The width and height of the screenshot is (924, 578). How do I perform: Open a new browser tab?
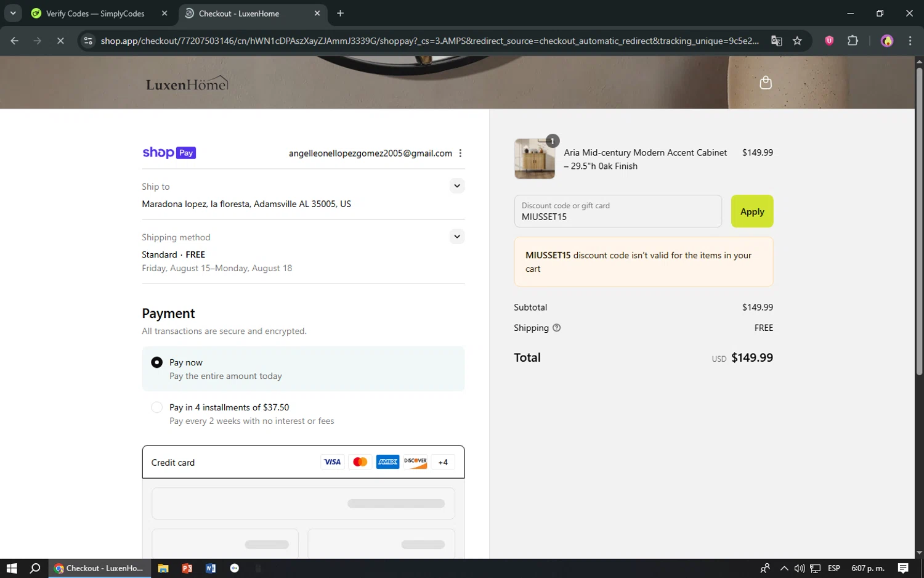coord(340,13)
